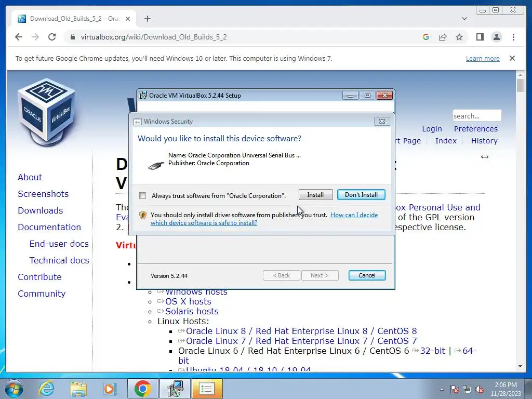Share this page icon
532x399 pixels.
pos(443,37)
